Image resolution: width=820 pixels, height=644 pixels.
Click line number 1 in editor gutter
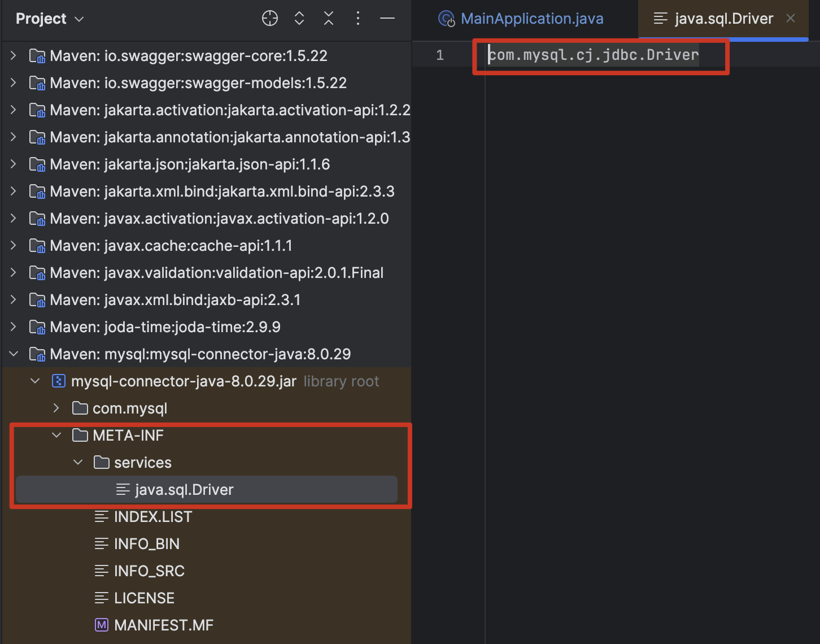click(x=440, y=55)
